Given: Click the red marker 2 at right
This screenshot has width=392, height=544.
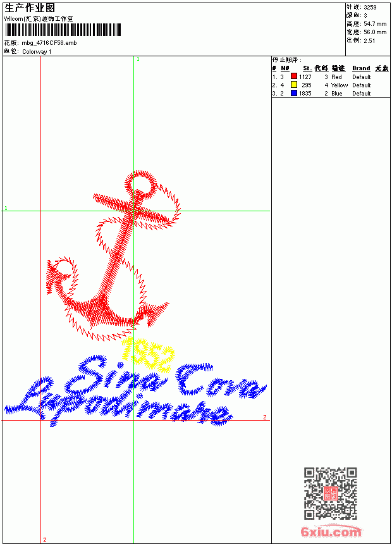Looking at the screenshot, I should [265, 417].
